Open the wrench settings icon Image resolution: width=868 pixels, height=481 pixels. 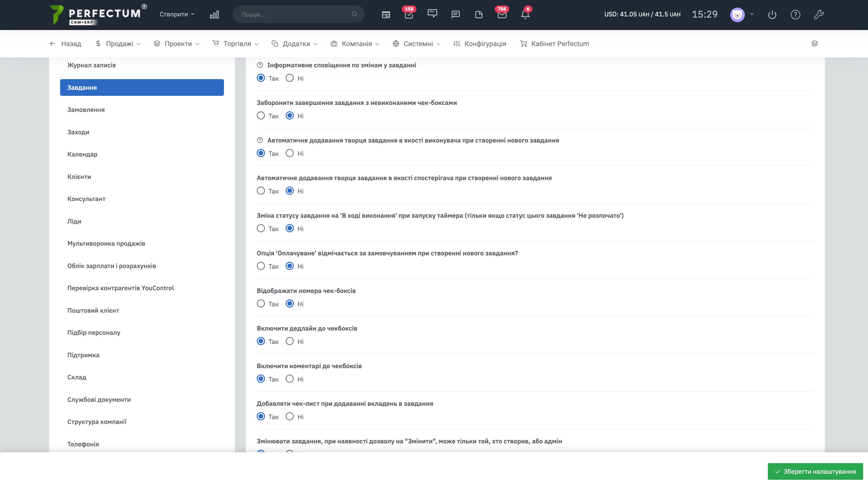coord(819,15)
